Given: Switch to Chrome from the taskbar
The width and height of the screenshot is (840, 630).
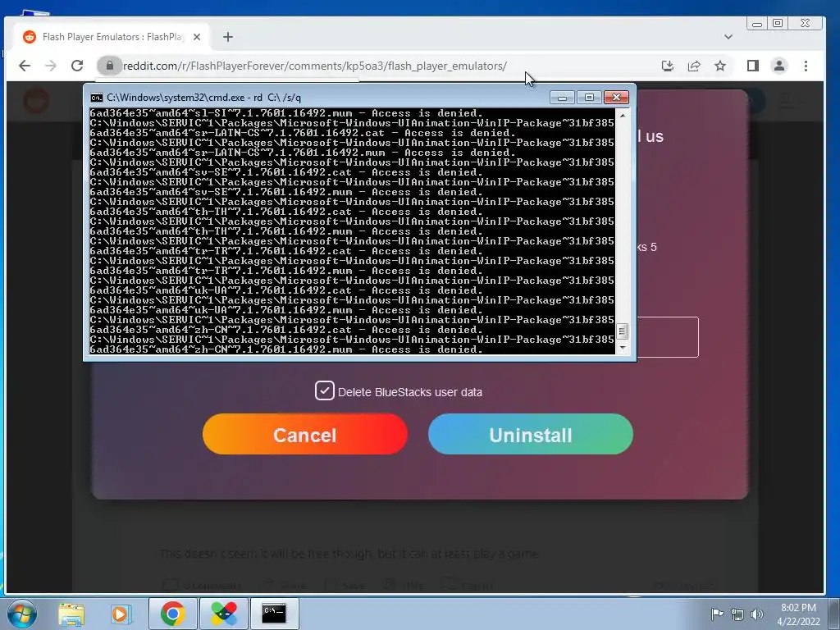Looking at the screenshot, I should coord(172,614).
